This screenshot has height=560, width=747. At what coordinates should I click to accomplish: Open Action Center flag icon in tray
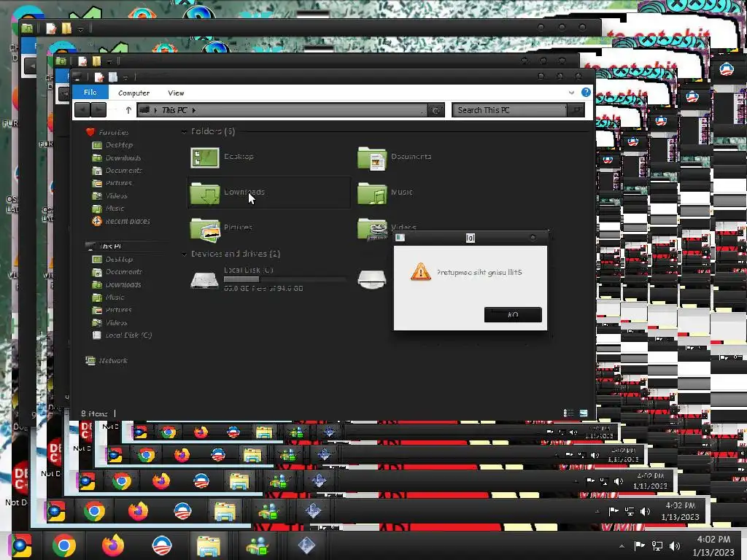639,545
